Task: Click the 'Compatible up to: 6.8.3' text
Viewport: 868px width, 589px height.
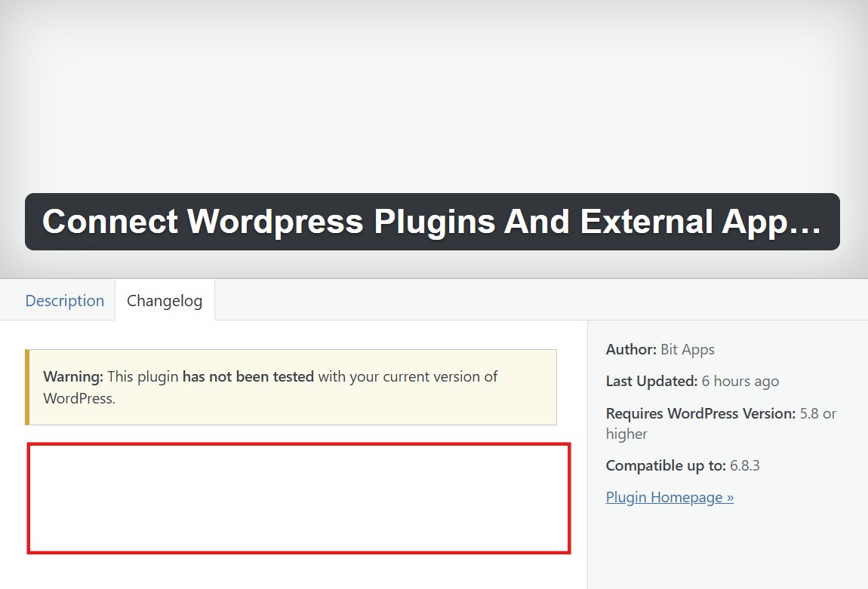Action: pyautogui.click(x=682, y=465)
